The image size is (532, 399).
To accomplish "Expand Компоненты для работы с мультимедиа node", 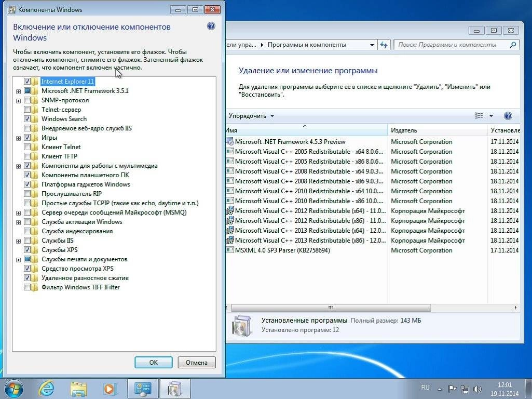I will (x=18, y=166).
